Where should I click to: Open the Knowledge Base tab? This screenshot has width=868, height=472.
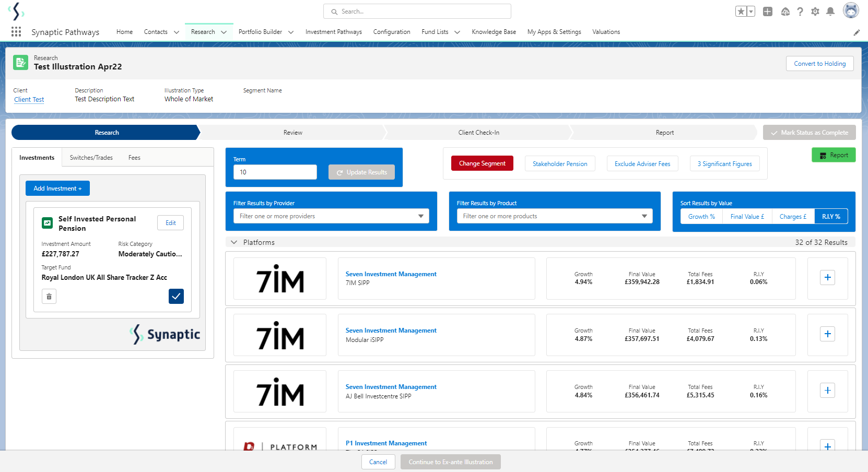click(494, 32)
